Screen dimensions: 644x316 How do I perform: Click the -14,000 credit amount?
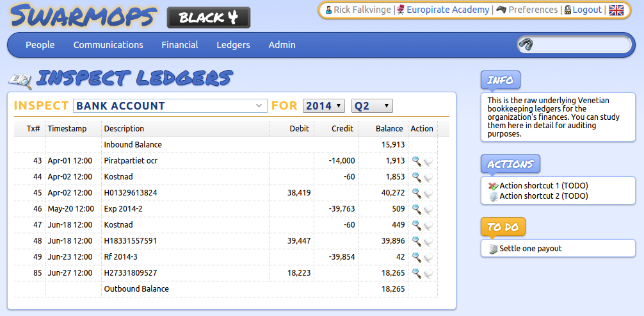[342, 161]
